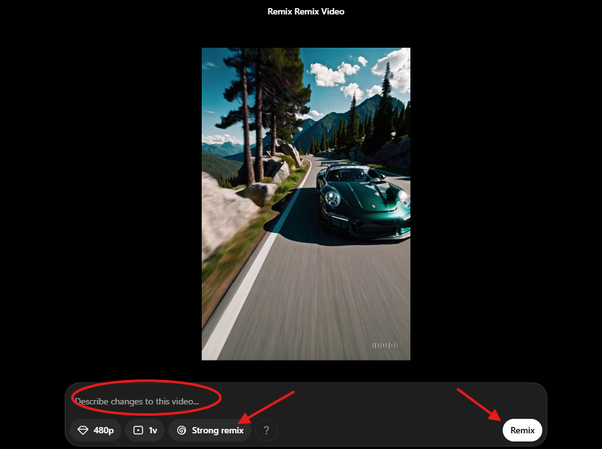Click the spiral icon beside Strong remix
The image size is (602, 449).
181,430
